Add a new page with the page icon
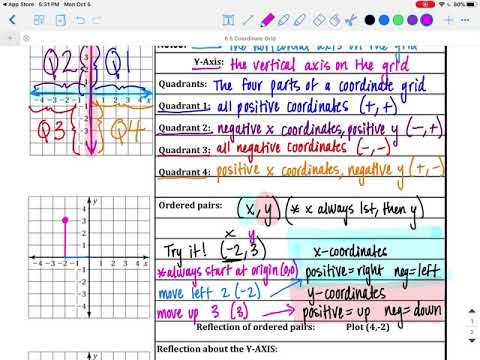 pyautogui.click(x=60, y=20)
